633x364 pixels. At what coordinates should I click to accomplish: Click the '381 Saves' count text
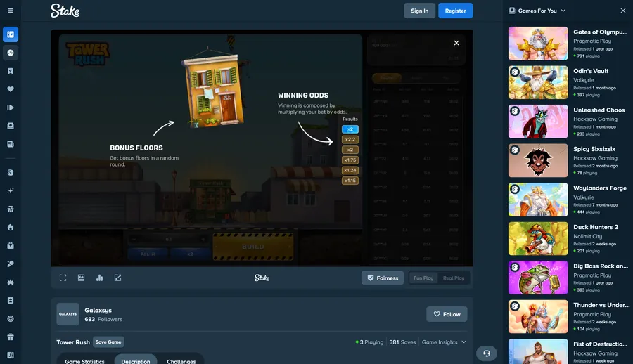click(402, 342)
